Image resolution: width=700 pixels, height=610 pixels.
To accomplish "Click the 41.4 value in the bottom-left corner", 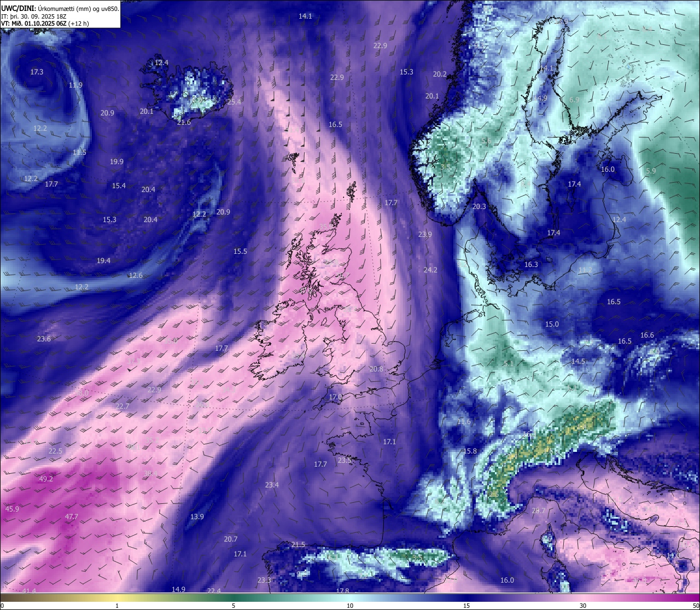I will pyautogui.click(x=29, y=591).
